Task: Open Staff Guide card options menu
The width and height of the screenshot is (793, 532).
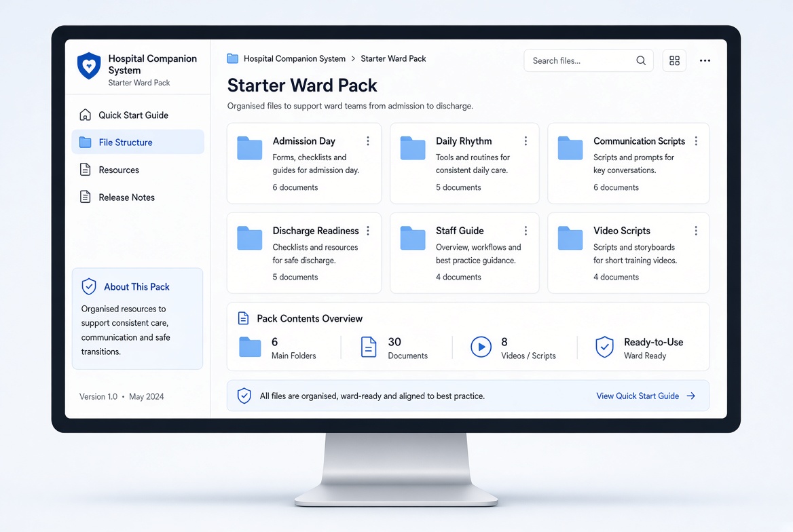Action: pyautogui.click(x=525, y=231)
